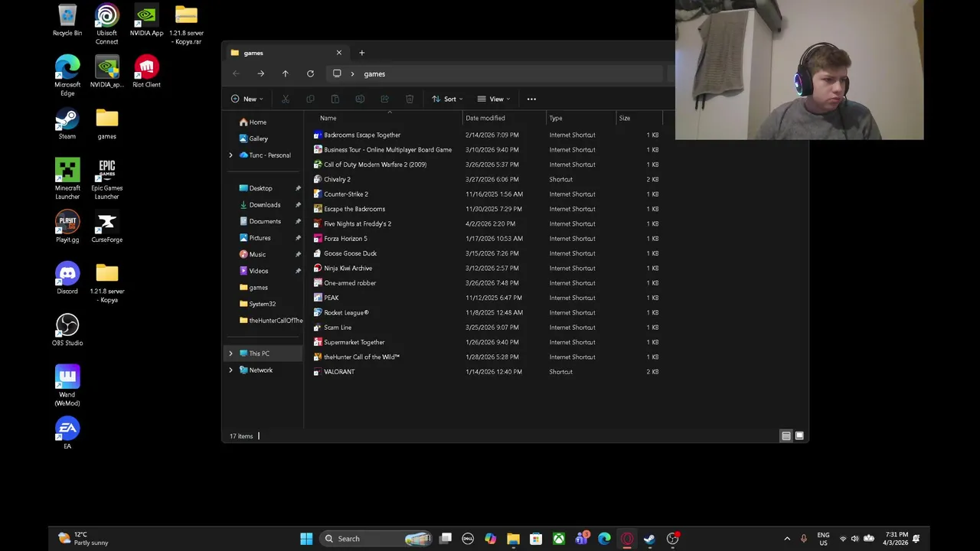Click the taskbar Search box
The width and height of the screenshot is (980, 551).
pyautogui.click(x=377, y=539)
